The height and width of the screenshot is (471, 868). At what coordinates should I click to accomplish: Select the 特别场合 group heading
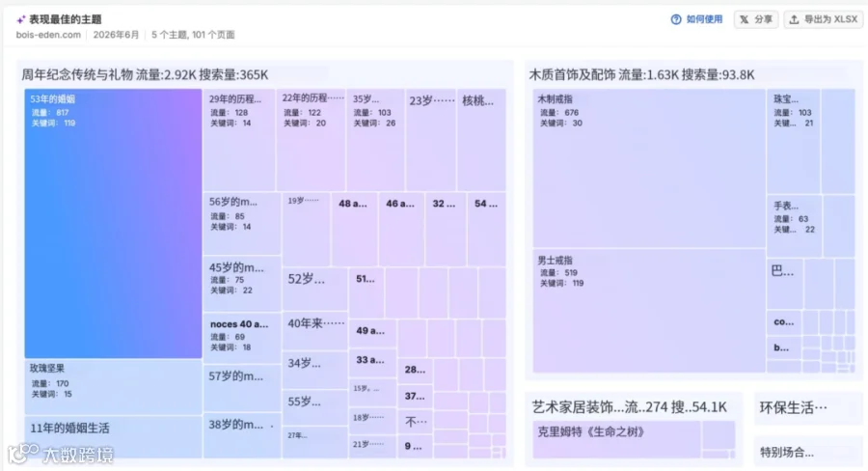point(787,453)
